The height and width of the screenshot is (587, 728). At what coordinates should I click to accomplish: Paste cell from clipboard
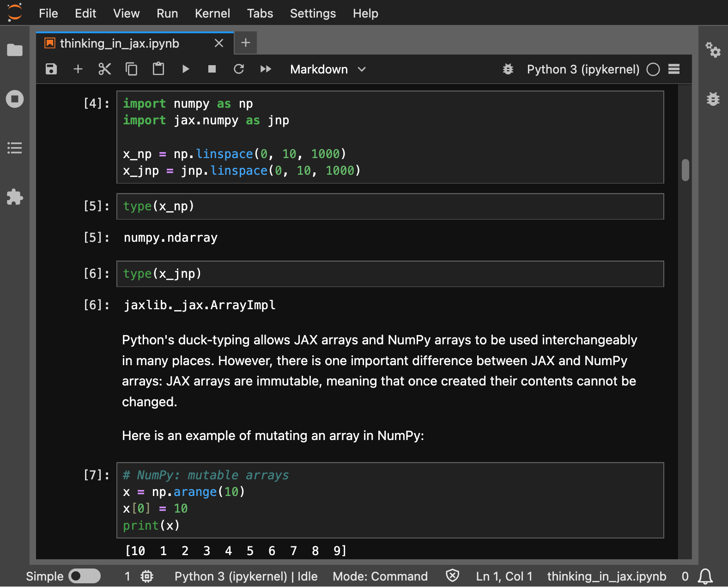158,69
